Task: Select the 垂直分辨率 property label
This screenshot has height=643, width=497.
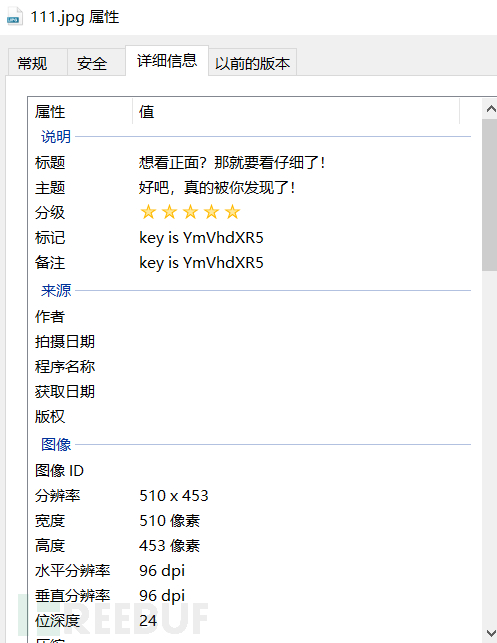Action: (73, 596)
